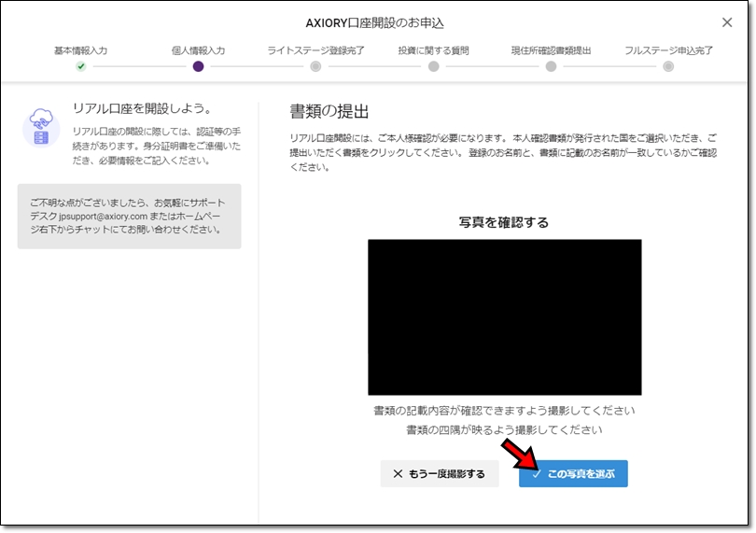The height and width of the screenshot is (533, 756).
Task: Click the AXIORY口座開設のお申込 title
Action: click(374, 23)
